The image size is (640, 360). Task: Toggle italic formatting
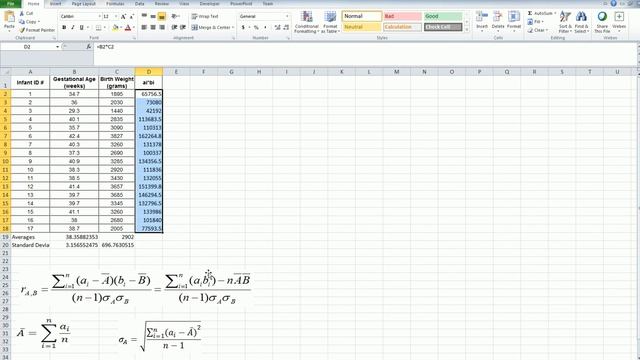(x=73, y=27)
